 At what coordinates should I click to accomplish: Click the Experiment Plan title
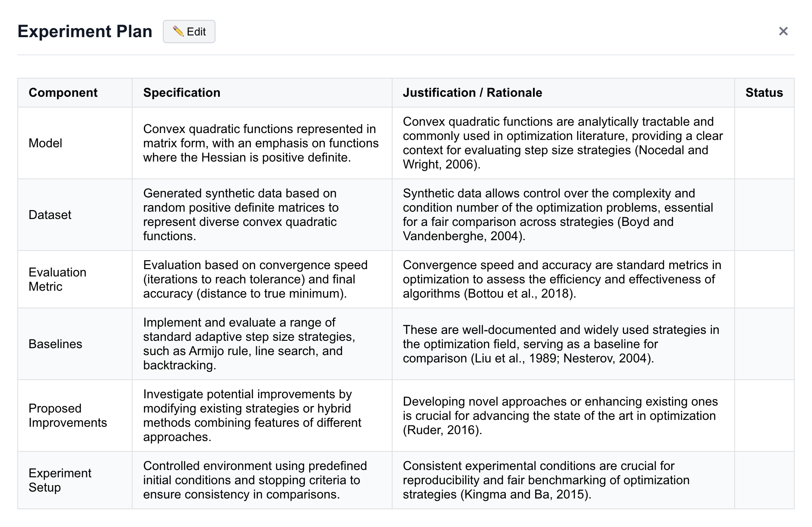coord(85,32)
